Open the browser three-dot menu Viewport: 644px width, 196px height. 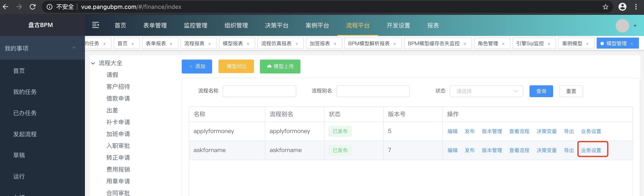(636, 7)
